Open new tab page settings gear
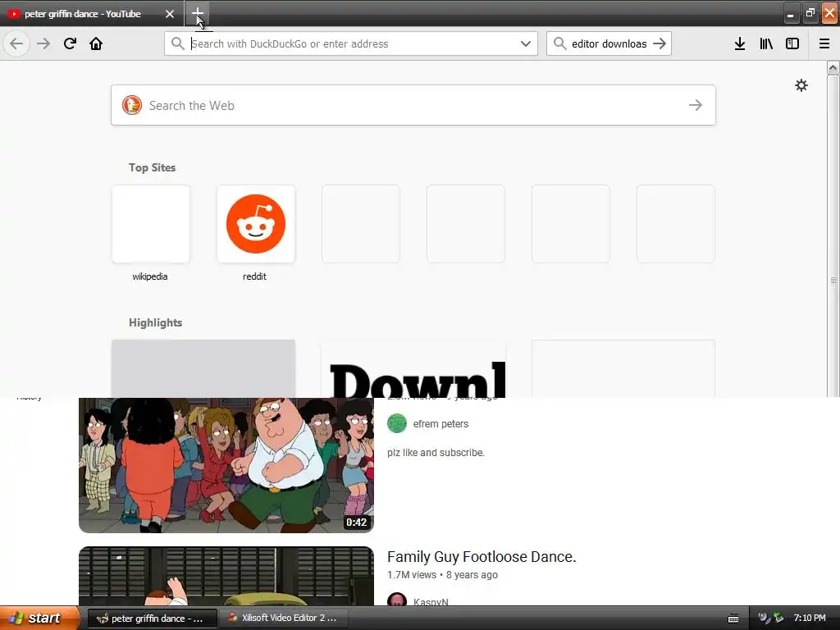 801,85
